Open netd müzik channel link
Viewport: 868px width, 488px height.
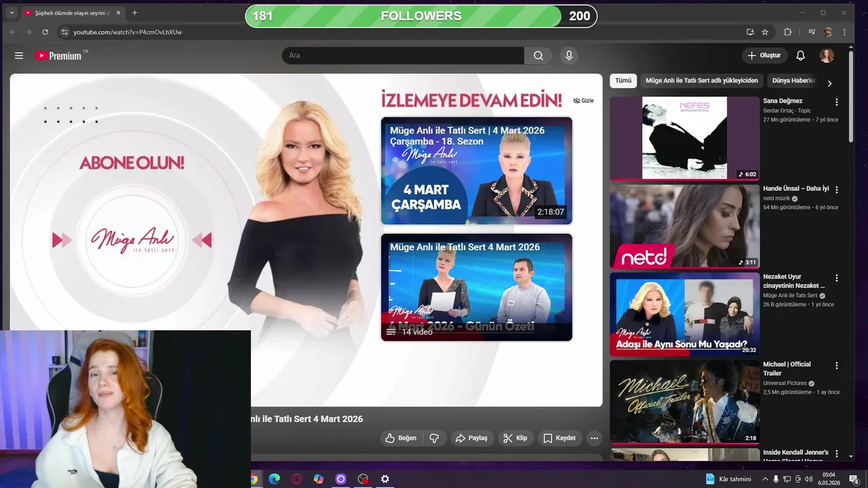(776, 199)
